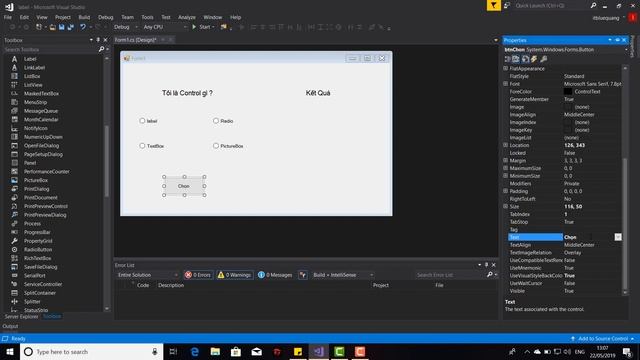Viewport: 640px width, 360px height.
Task: Click the Properties page icon in Properties toolbar
Action: click(525, 59)
